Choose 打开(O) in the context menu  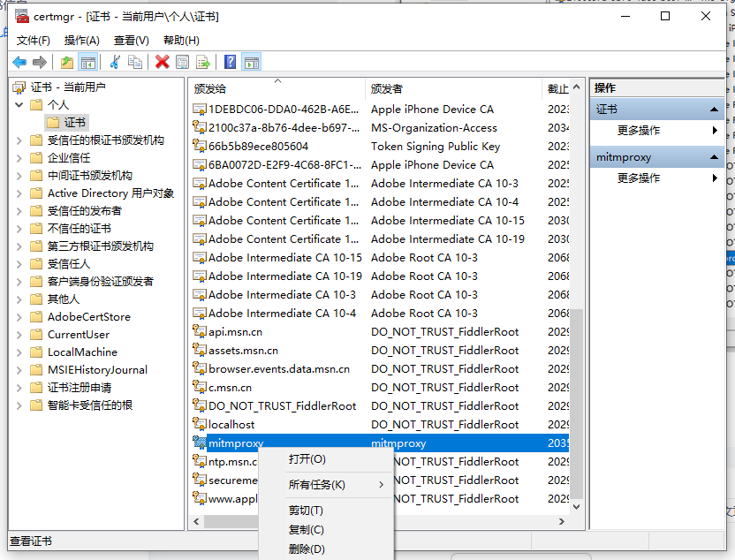(326, 458)
